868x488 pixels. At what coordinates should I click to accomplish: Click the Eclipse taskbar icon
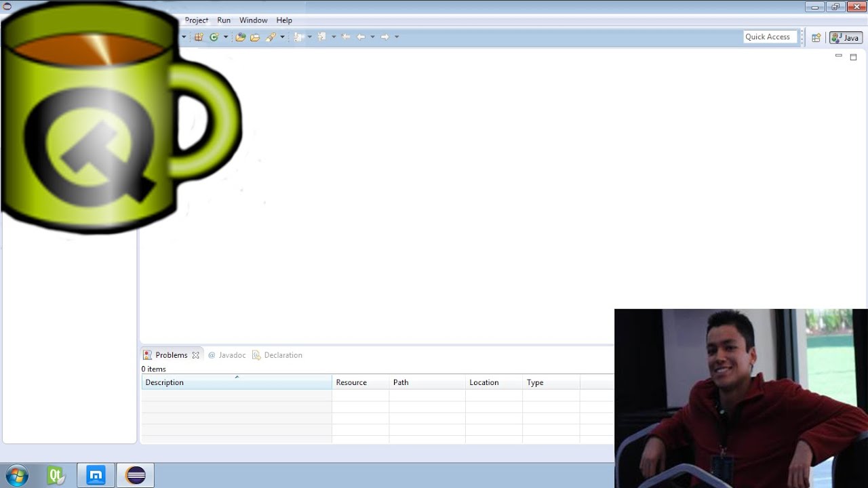coord(136,476)
